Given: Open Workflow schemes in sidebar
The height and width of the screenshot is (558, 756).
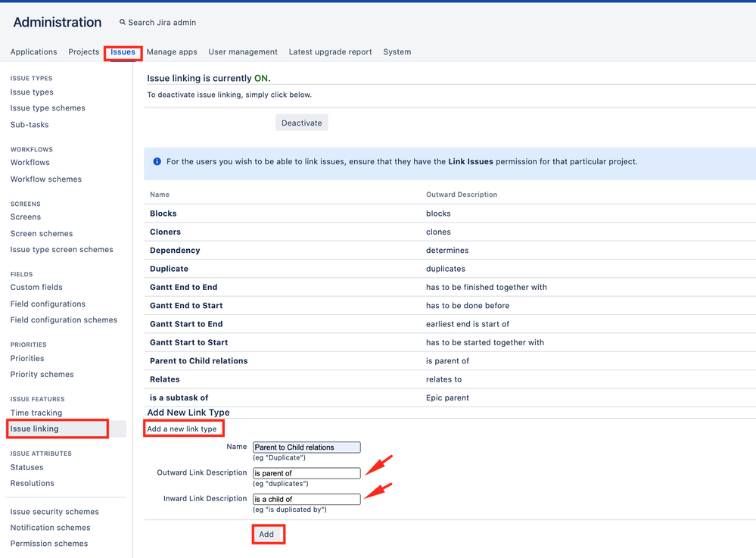Looking at the screenshot, I should point(46,179).
